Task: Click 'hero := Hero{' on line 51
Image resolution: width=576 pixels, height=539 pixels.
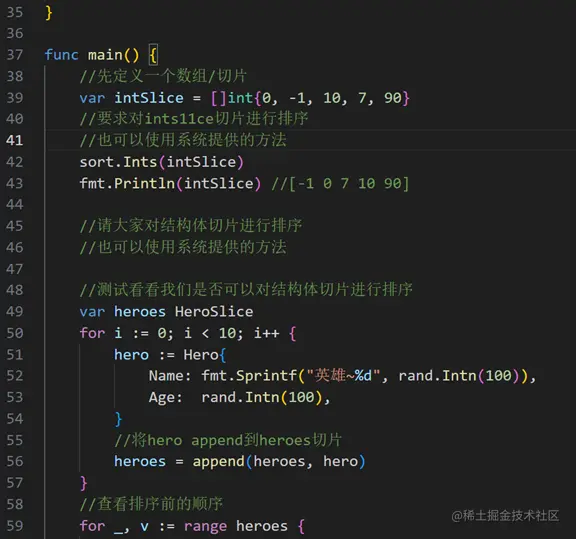Action: [170, 355]
